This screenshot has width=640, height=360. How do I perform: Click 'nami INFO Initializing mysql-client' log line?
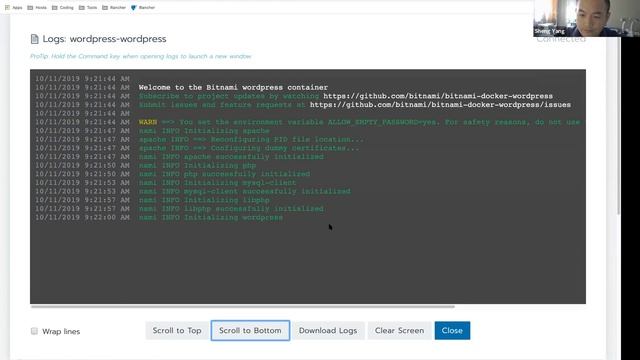(218, 182)
